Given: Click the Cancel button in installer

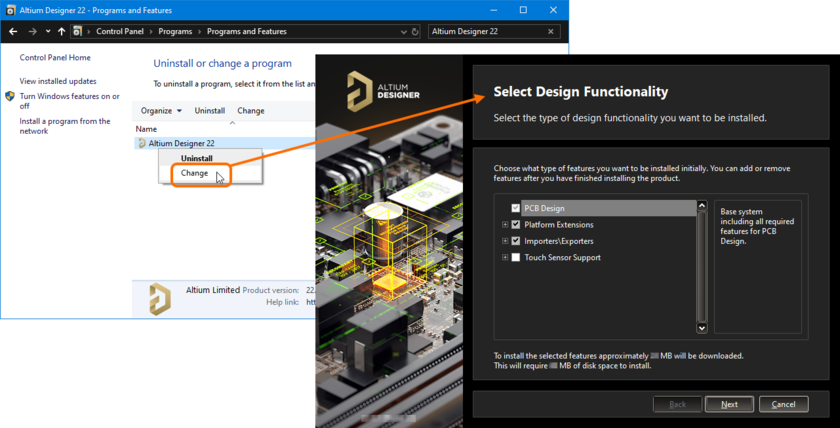Looking at the screenshot, I should coord(784,404).
